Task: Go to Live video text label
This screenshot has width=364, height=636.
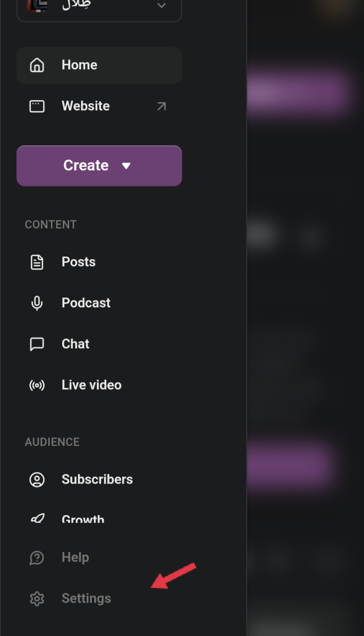Action: point(92,385)
